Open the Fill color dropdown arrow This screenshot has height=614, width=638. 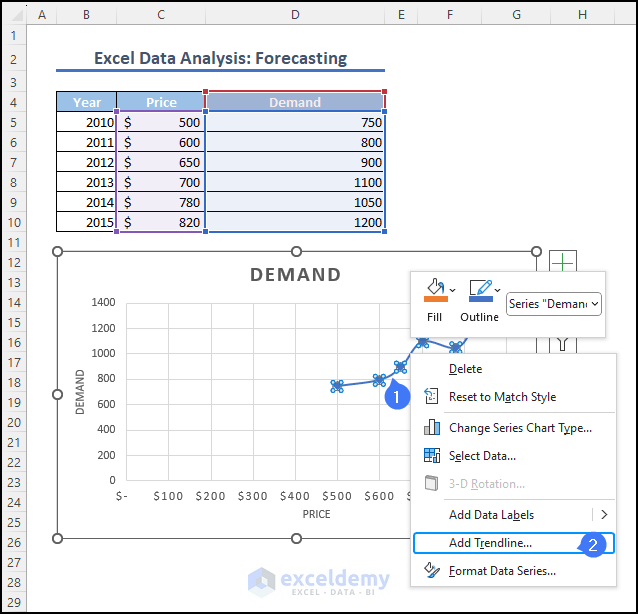point(452,290)
